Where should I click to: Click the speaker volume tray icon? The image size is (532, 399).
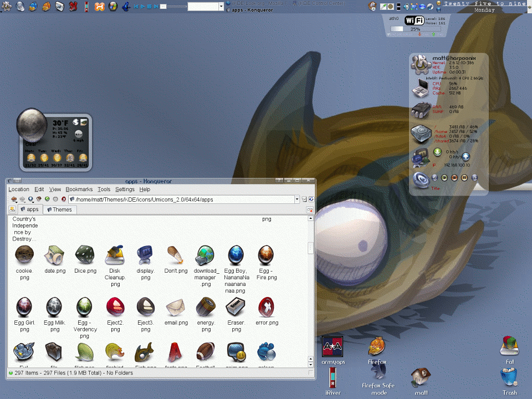click(x=406, y=6)
